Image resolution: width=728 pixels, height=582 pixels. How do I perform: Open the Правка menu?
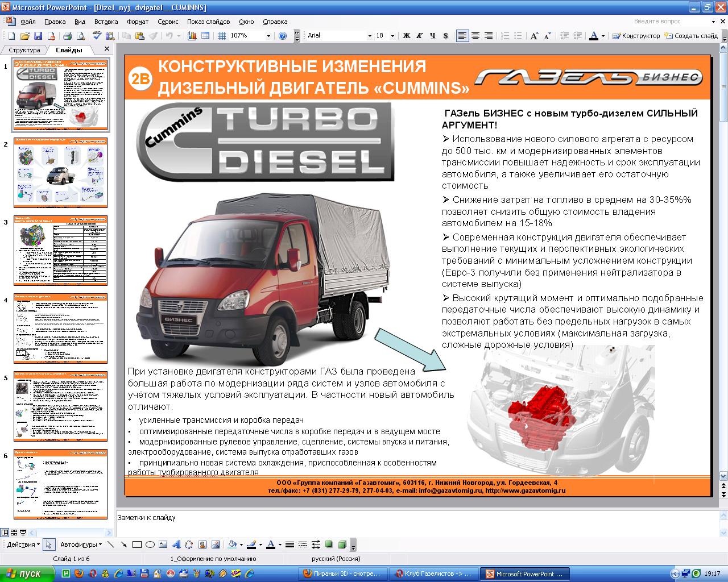[x=55, y=22]
